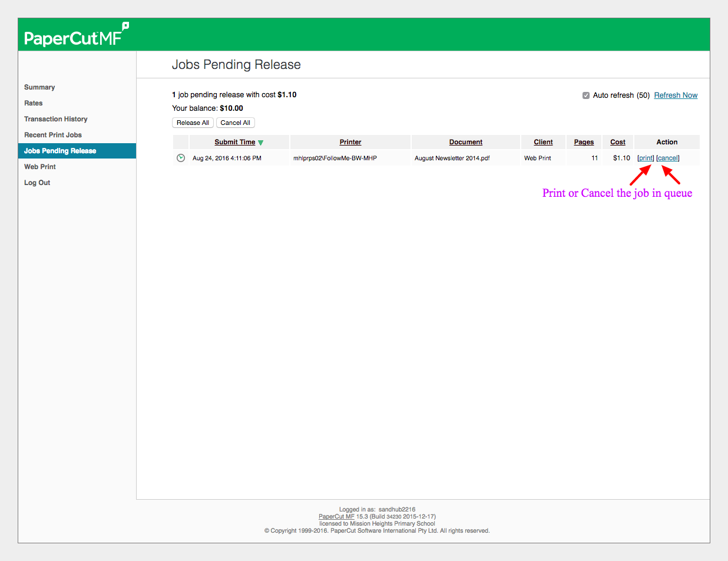Image resolution: width=728 pixels, height=561 pixels.
Task: Sort jobs by Cost column header
Action: (x=618, y=142)
